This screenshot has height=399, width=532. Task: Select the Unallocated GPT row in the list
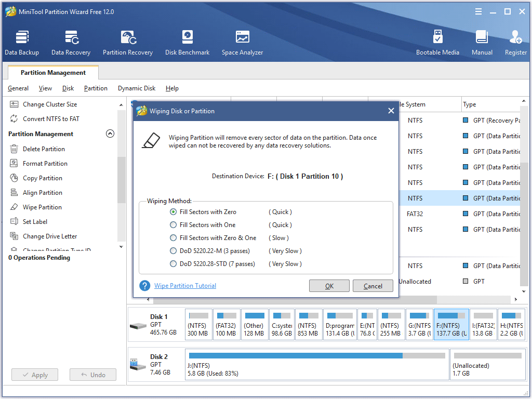click(459, 281)
